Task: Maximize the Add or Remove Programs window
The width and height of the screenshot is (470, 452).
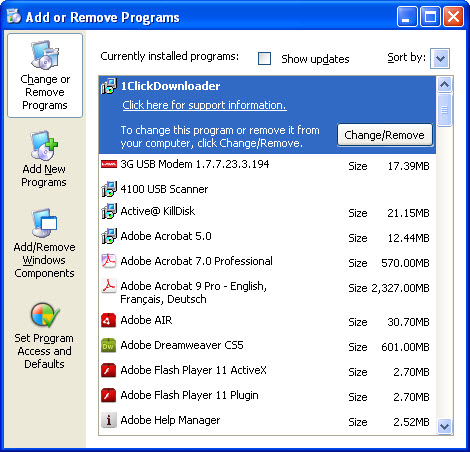Action: (x=430, y=16)
